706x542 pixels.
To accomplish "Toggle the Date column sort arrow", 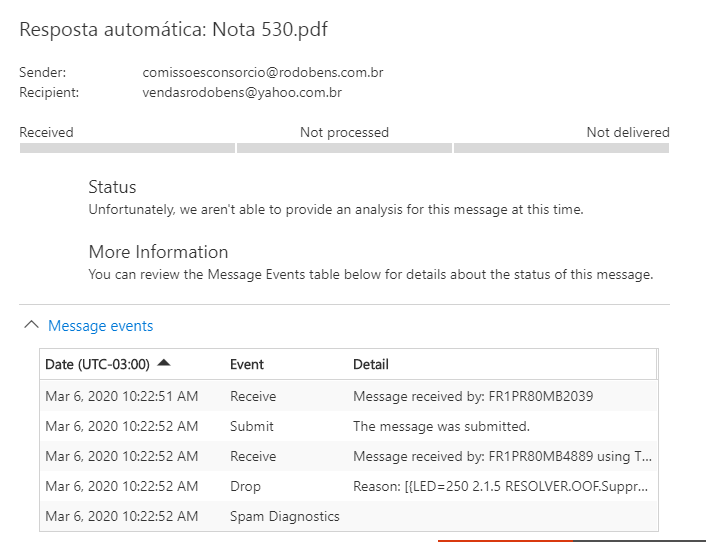I will (x=164, y=363).
